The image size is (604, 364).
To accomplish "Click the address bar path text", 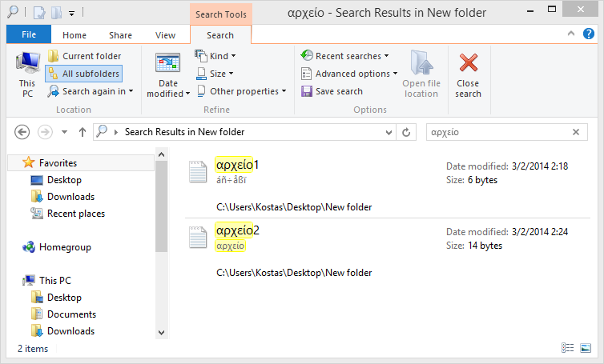I will 184,132.
